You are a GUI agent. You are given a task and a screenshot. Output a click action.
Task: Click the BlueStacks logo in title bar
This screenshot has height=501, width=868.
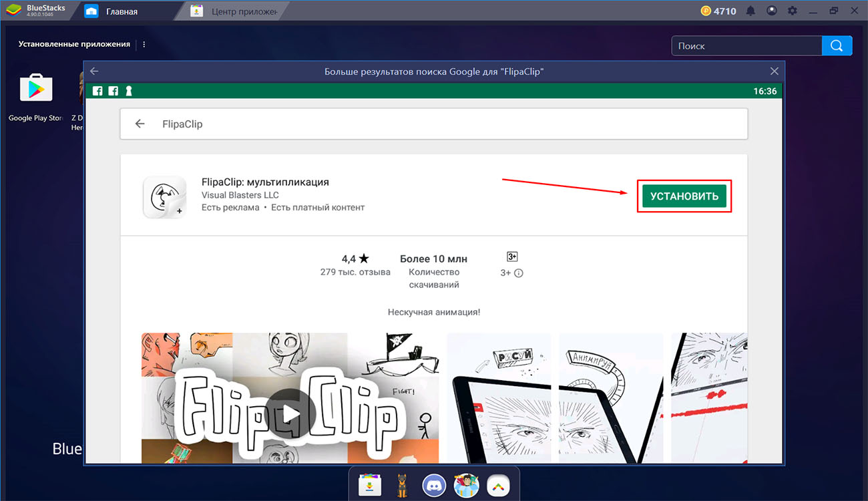click(14, 11)
